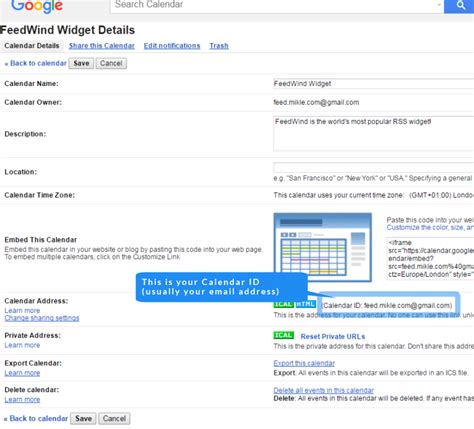The image size is (474, 429).
Task: Click the Google logo
Action: pyautogui.click(x=37, y=6)
